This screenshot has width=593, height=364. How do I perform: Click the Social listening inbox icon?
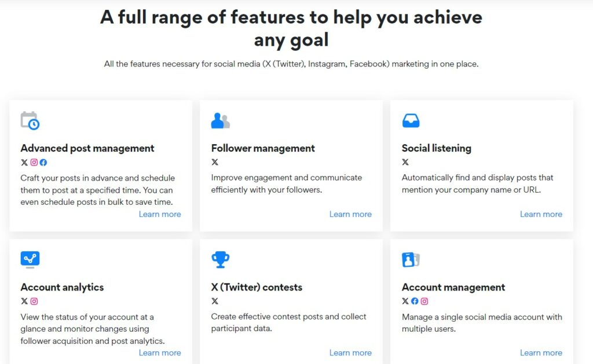(411, 119)
